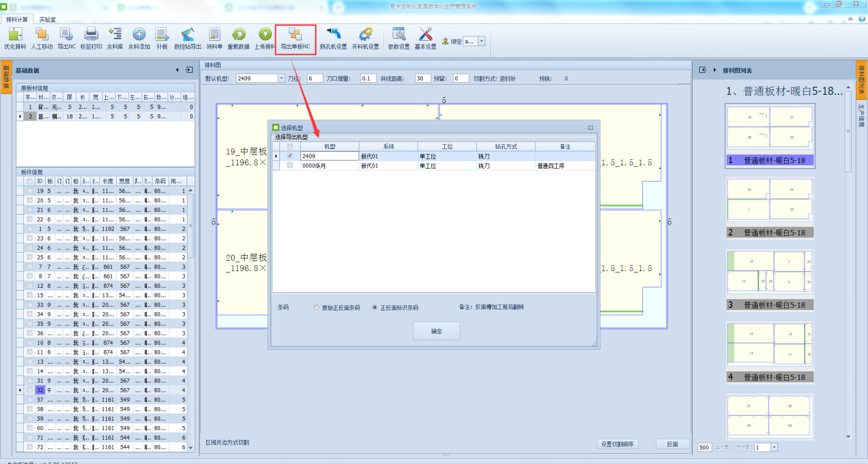This screenshot has height=464, width=868.
Task: Select layout thumbnail 2 普通板材-暖白5-18
Action: click(x=769, y=208)
